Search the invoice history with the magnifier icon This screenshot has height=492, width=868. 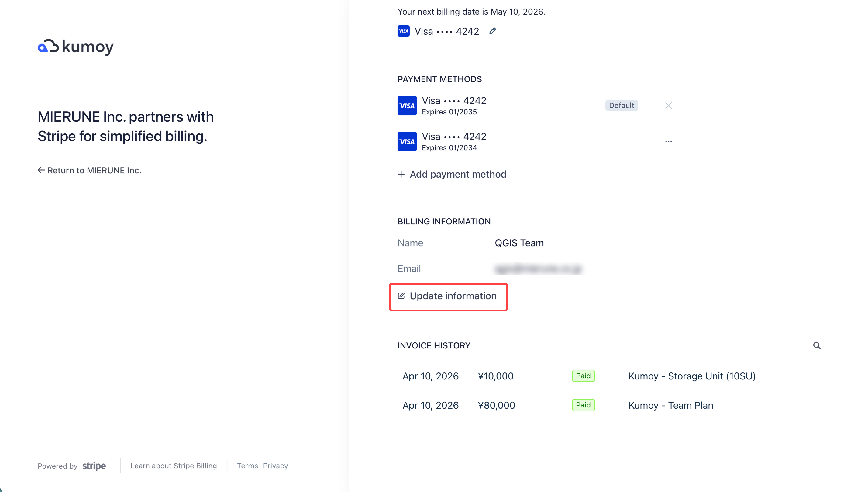click(816, 345)
